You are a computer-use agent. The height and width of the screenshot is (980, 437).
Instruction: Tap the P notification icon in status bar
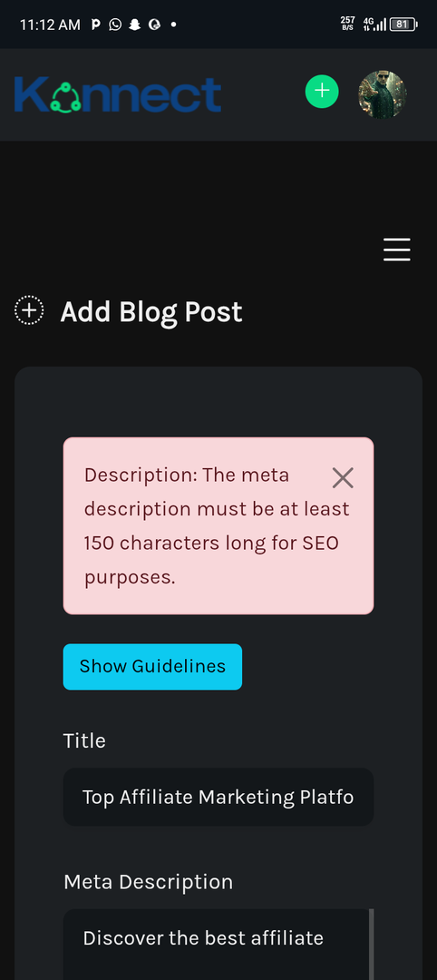(95, 24)
